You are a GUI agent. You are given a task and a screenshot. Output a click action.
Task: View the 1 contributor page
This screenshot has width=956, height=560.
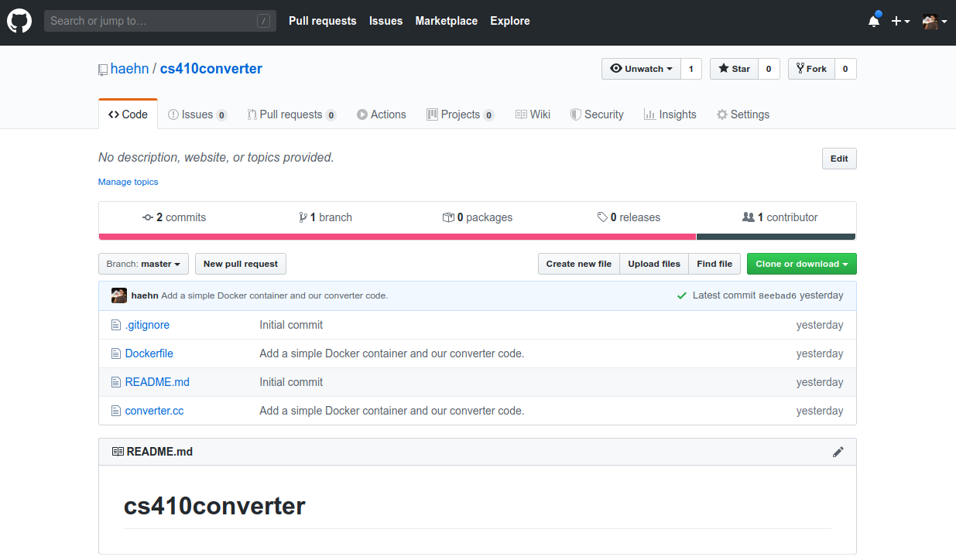tap(780, 217)
